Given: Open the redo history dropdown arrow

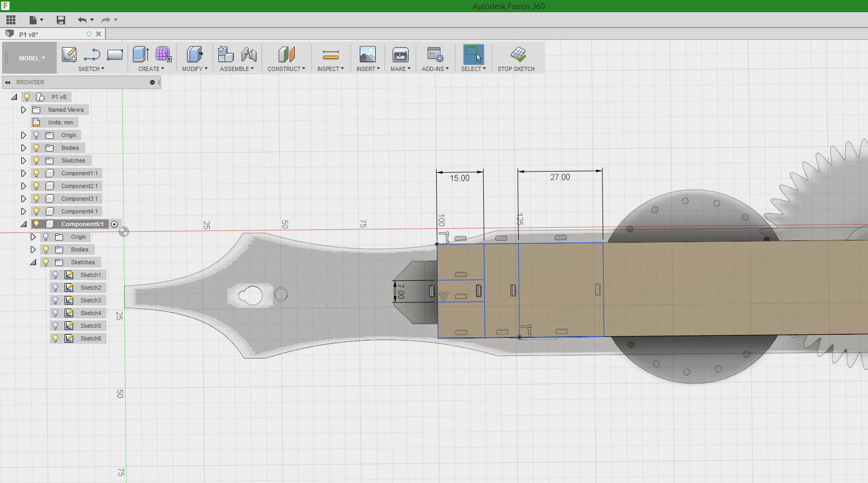Looking at the screenshot, I should point(116,20).
